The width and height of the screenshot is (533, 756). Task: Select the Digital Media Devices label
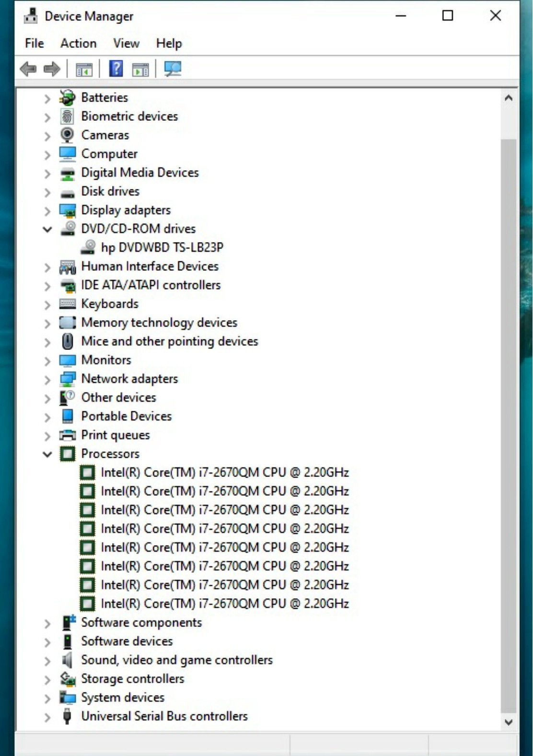140,173
